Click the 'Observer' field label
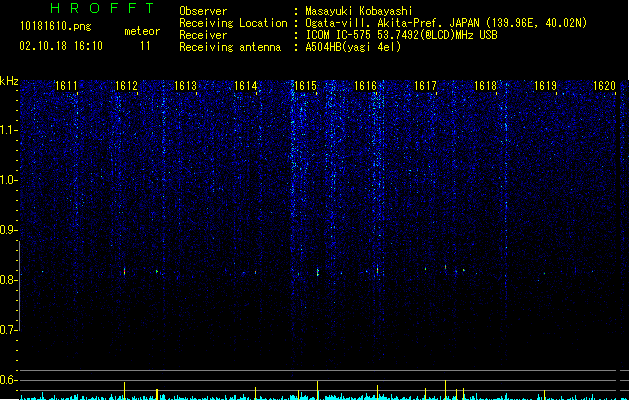The width and height of the screenshot is (629, 400). pyautogui.click(x=203, y=11)
